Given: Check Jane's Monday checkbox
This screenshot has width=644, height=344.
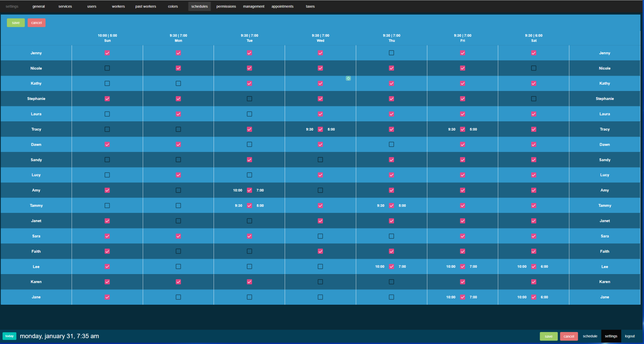Looking at the screenshot, I should pyautogui.click(x=178, y=297).
